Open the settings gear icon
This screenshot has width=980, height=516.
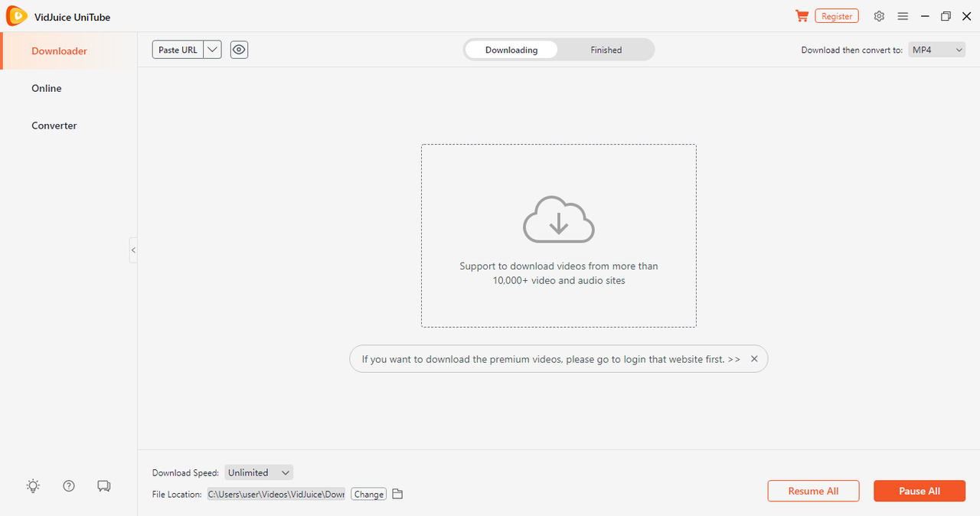[879, 16]
